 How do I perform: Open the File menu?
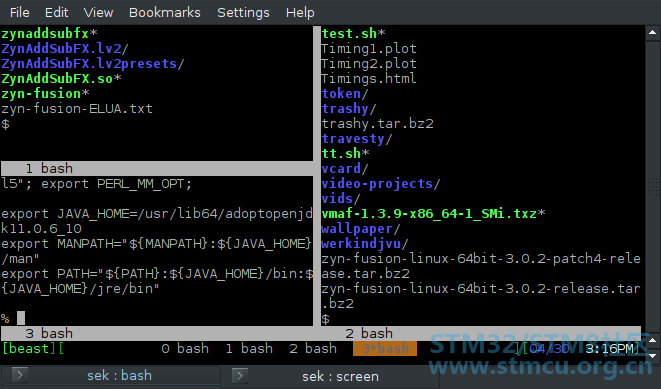pos(19,13)
